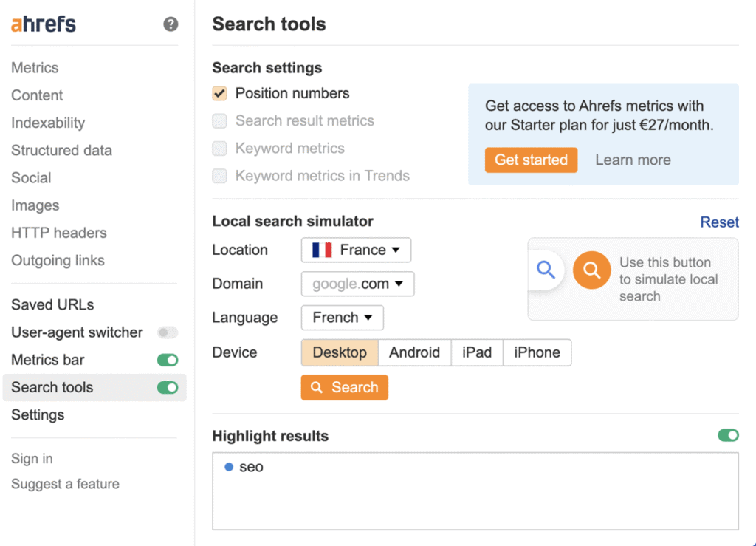Viewport: 756px width, 546px height.
Task: Click the orange magnifier local search icon
Action: (591, 270)
